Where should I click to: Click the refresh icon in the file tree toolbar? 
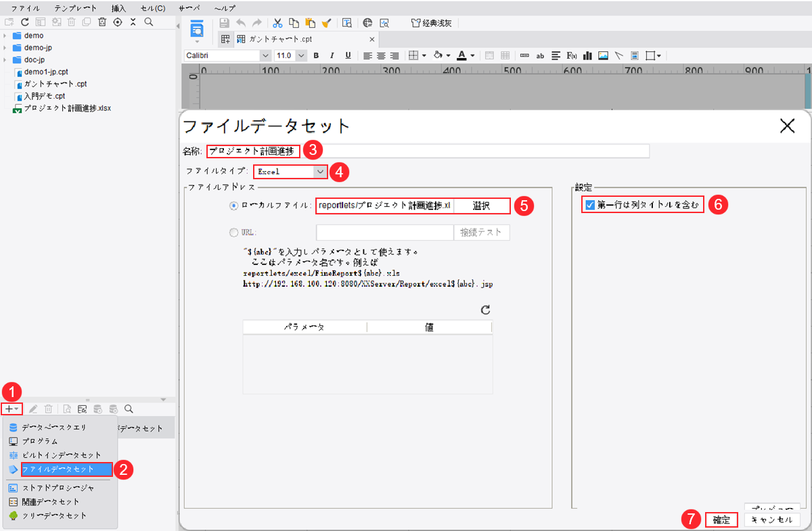(x=24, y=22)
